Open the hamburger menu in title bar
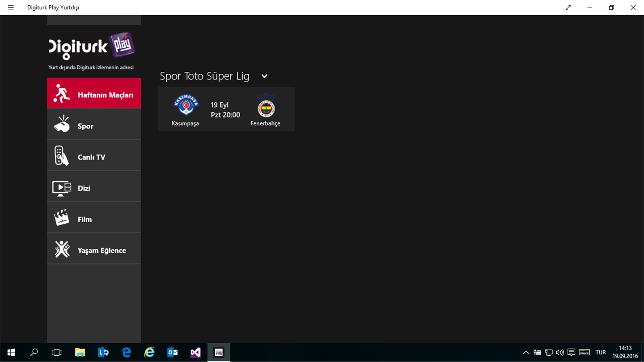 tap(11, 8)
